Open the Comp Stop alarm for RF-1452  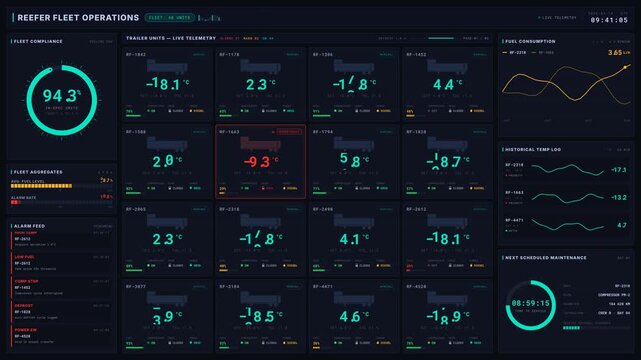[x=61, y=288]
